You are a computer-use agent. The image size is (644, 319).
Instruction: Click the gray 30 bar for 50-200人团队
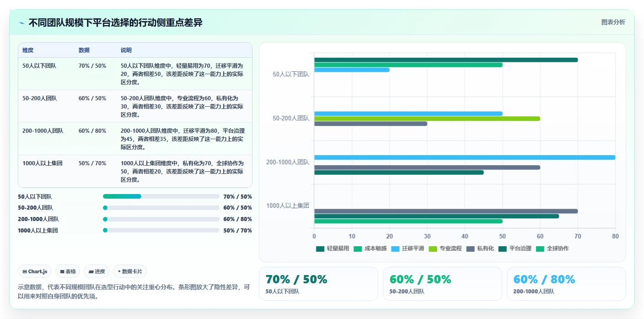tap(370, 124)
